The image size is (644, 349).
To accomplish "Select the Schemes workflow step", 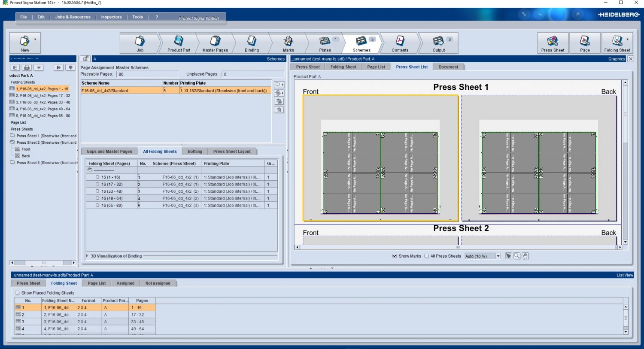I will coord(361,43).
